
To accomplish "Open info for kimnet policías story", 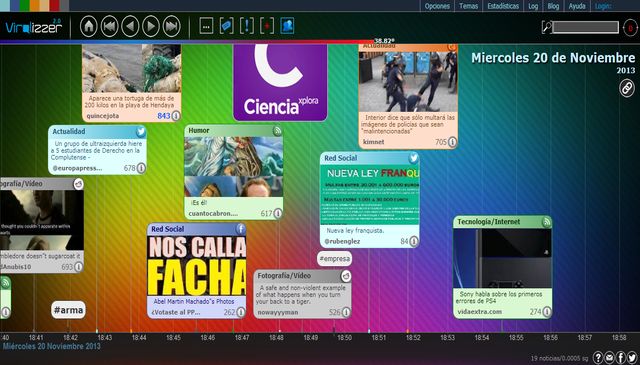I will 452,142.
